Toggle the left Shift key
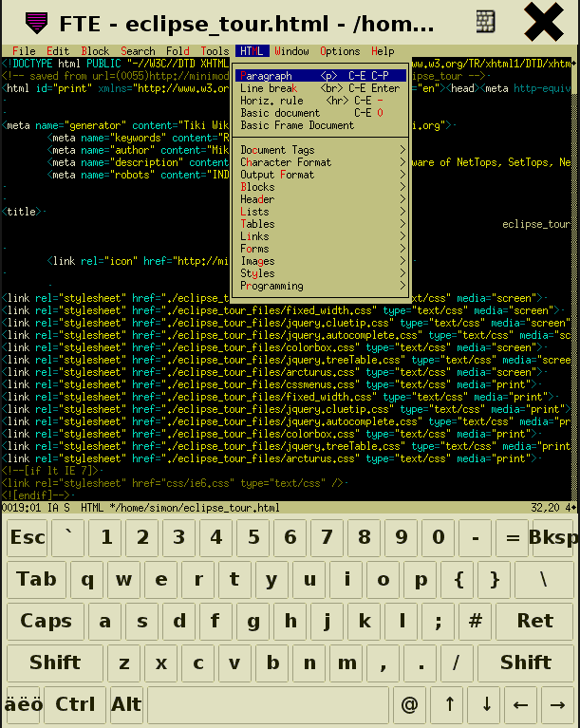Screen dimensions: 580x728 pyautogui.click(x=55, y=663)
